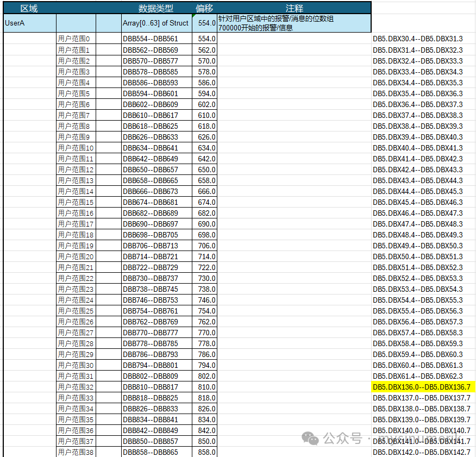
Task: Select the DB5.DBX45.4--DB5.DBX46.3 cell
Action: click(x=417, y=202)
